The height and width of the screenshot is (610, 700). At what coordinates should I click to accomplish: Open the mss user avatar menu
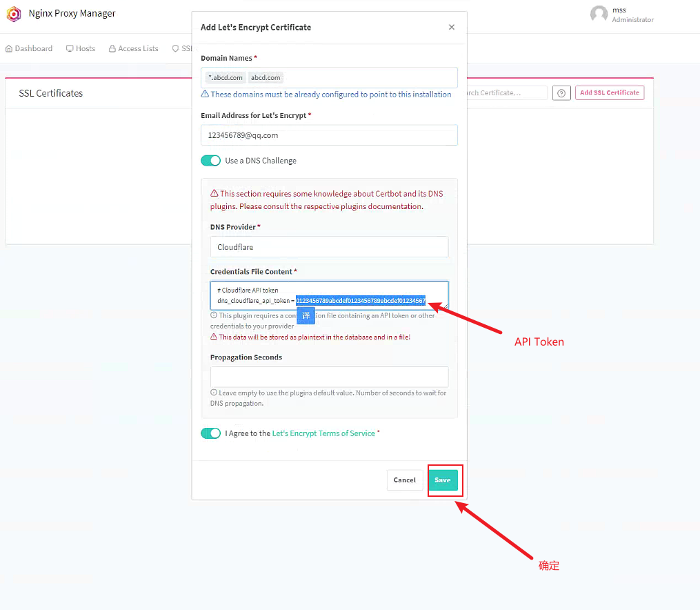[599, 14]
